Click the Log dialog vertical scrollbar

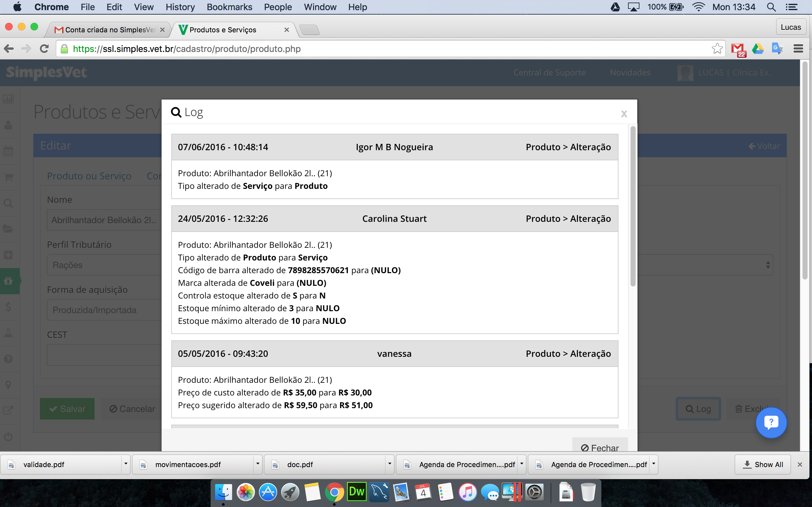click(633, 206)
